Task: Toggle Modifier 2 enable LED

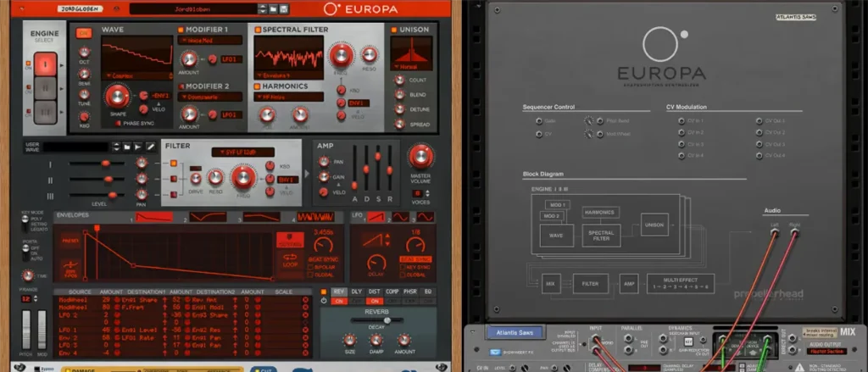Action: (x=181, y=86)
